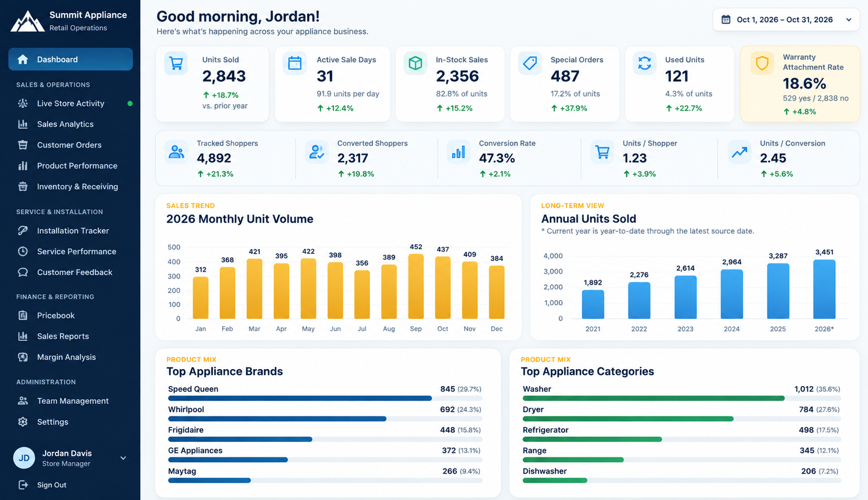This screenshot has height=500, width=868.
Task: Click the Dashboard home icon
Action: (23, 59)
